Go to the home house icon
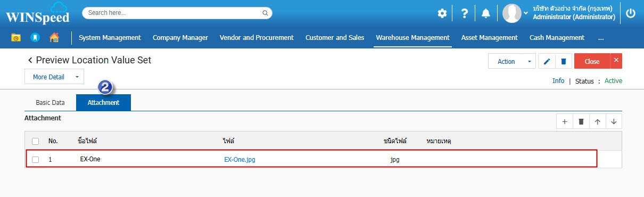Viewport: 644px width, 197px height. tap(54, 37)
